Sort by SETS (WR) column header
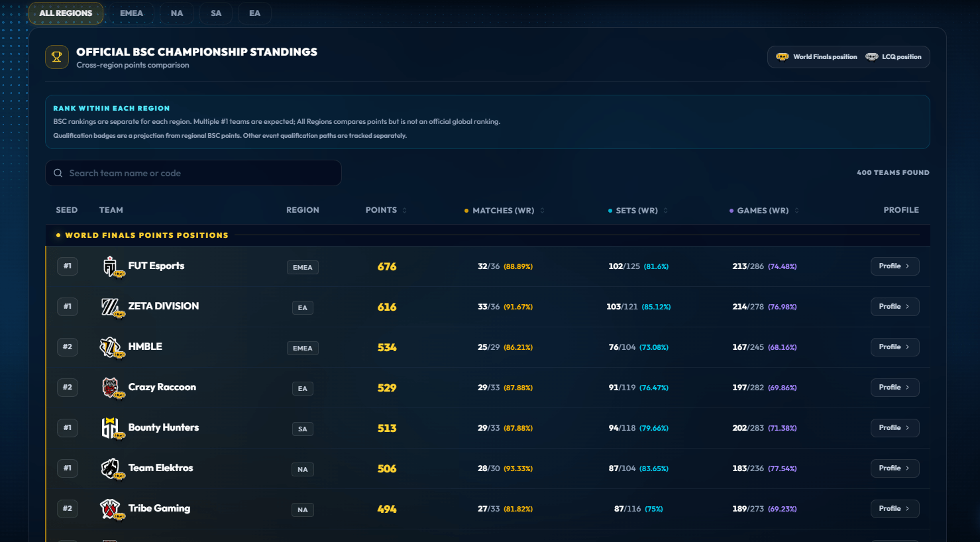Viewport: 980px width, 542px height. pos(638,211)
